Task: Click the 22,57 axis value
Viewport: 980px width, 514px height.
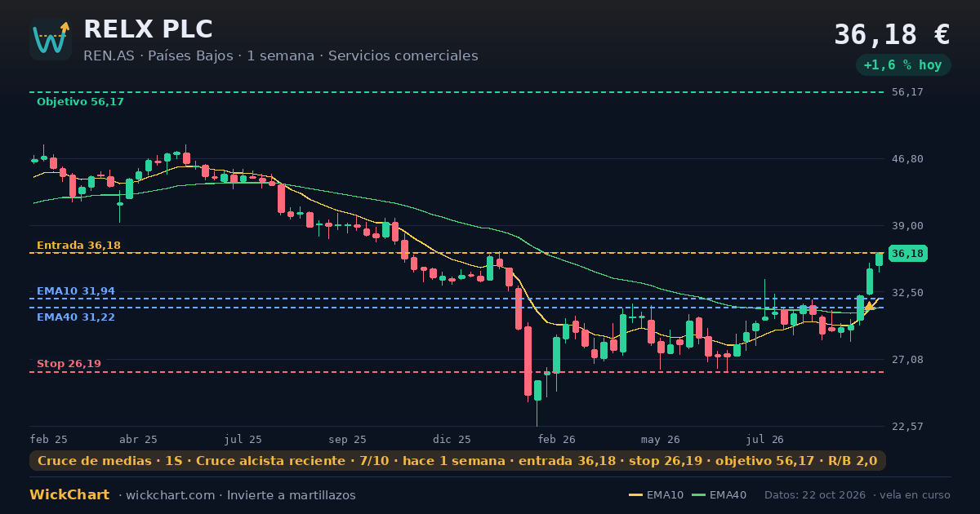Action: click(x=907, y=427)
